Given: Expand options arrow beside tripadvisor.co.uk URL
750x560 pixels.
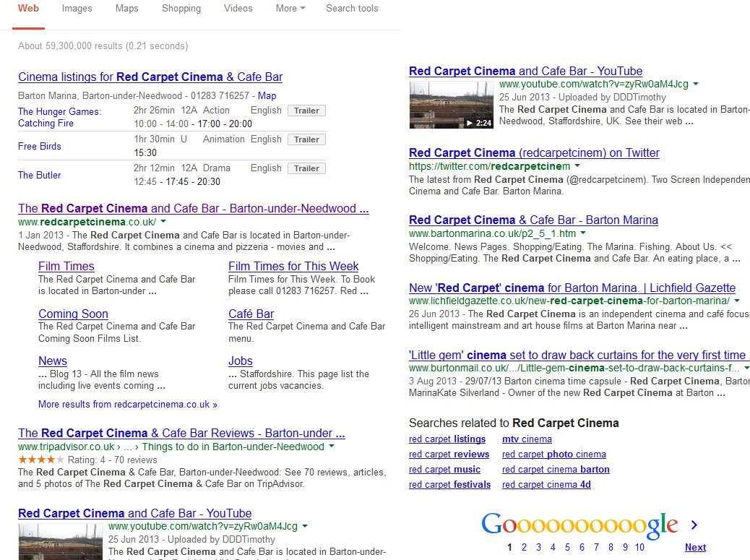Looking at the screenshot, I should [332, 446].
